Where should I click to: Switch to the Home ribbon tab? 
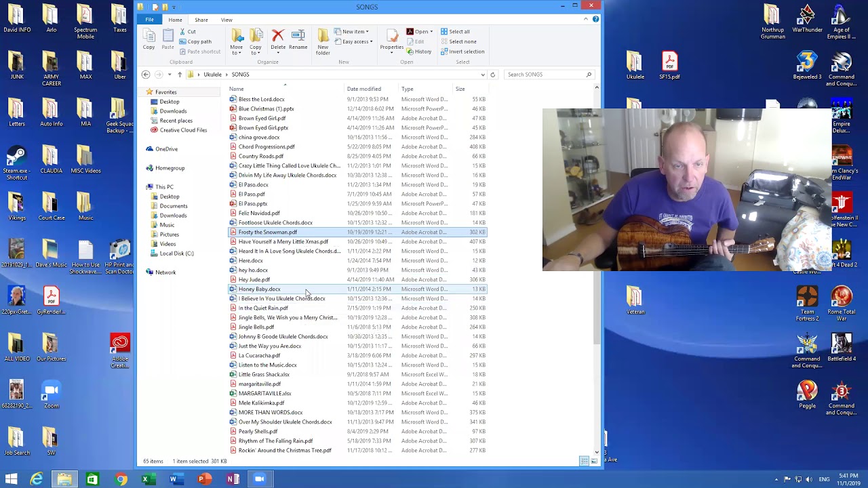175,20
